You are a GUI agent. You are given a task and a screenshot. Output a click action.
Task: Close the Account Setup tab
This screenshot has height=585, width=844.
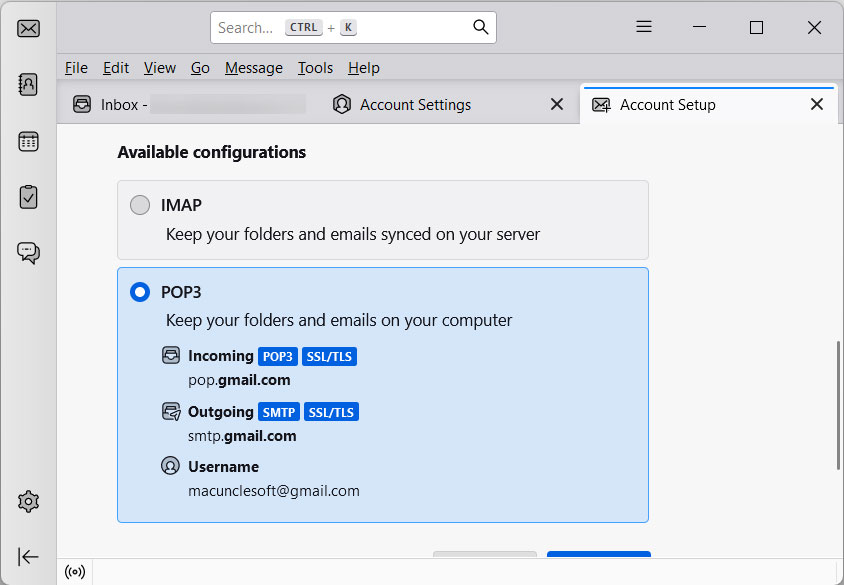pyautogui.click(x=817, y=104)
